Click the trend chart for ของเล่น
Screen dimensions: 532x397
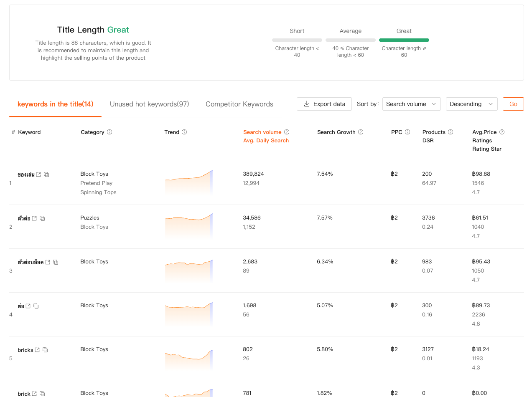coord(189,182)
